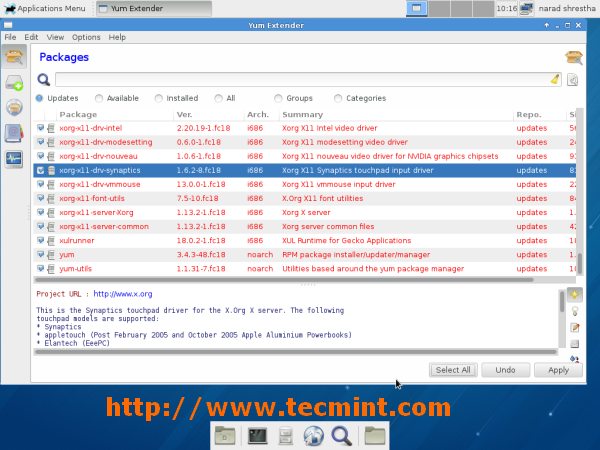Open search options icon beside search box
This screenshot has height=450, width=600.
click(x=572, y=80)
